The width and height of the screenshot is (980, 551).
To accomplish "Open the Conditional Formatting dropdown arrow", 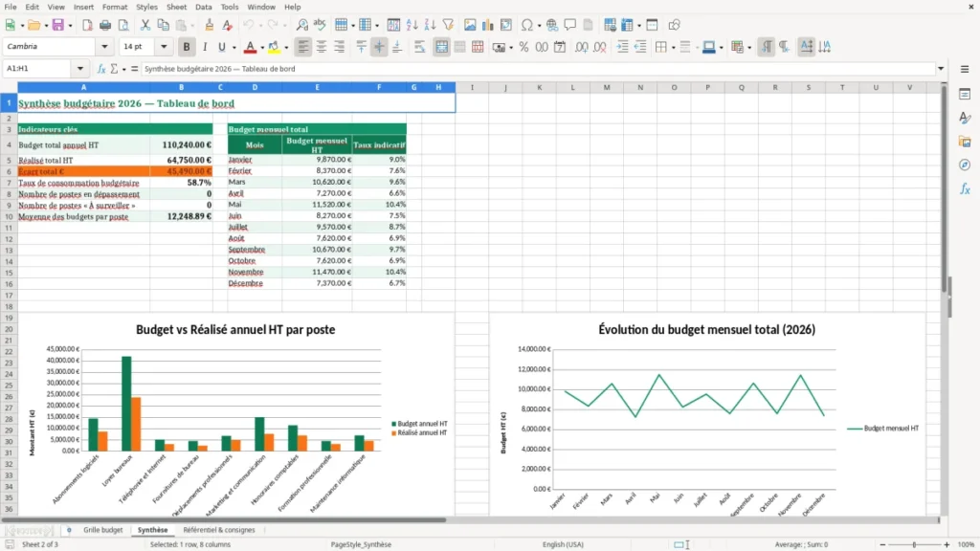I will tap(749, 48).
